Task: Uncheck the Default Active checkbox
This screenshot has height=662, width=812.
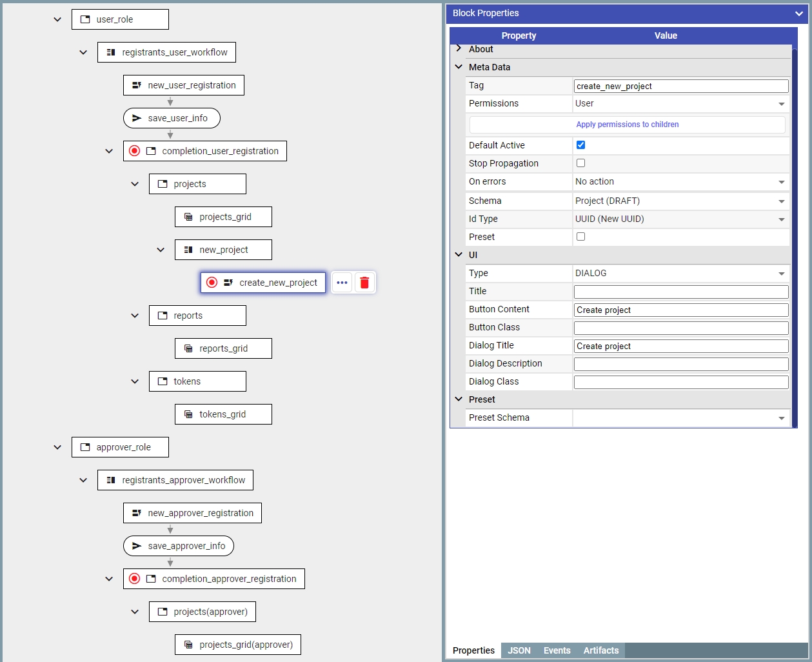Action: coord(580,145)
